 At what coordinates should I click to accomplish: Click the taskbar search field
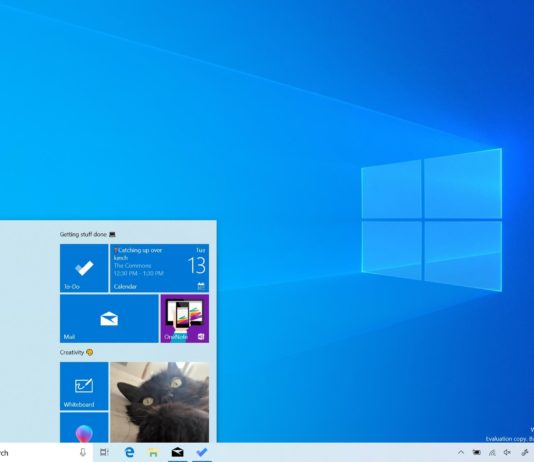(46, 452)
